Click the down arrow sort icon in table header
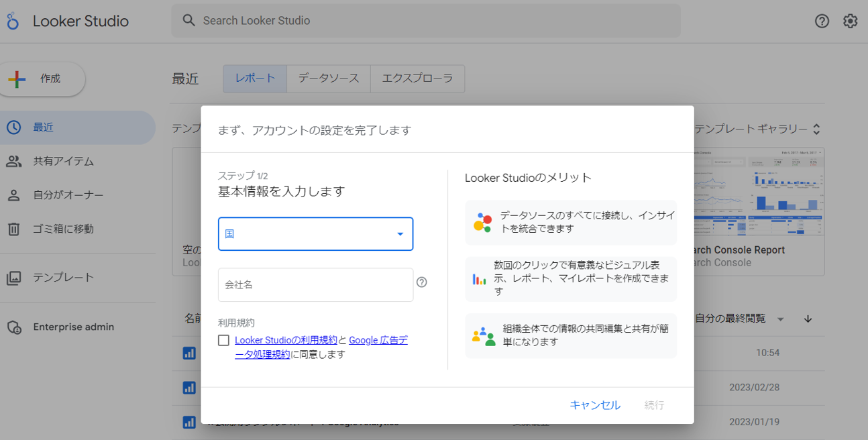 click(x=808, y=319)
